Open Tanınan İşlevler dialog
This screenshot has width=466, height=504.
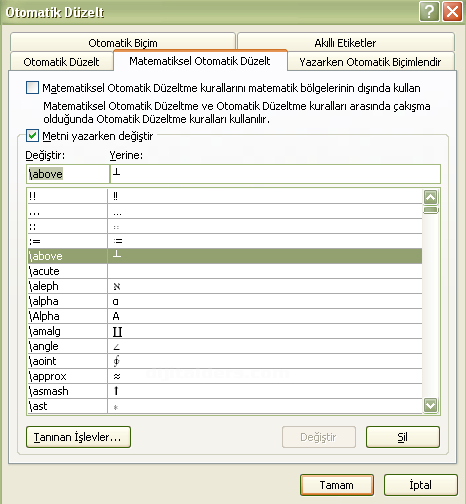[x=78, y=437]
